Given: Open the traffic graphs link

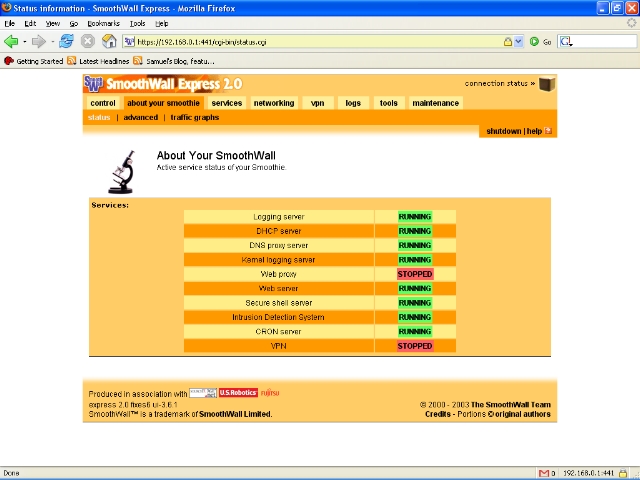Looking at the screenshot, I should [195, 118].
